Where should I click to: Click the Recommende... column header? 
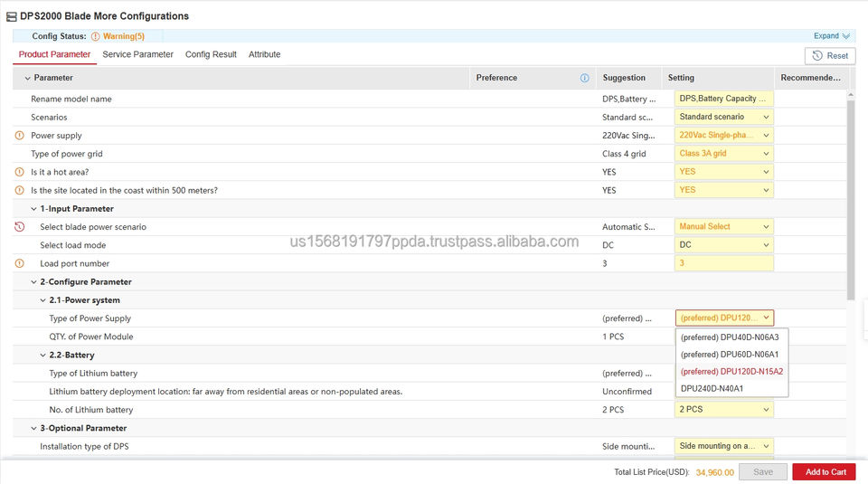pos(810,78)
